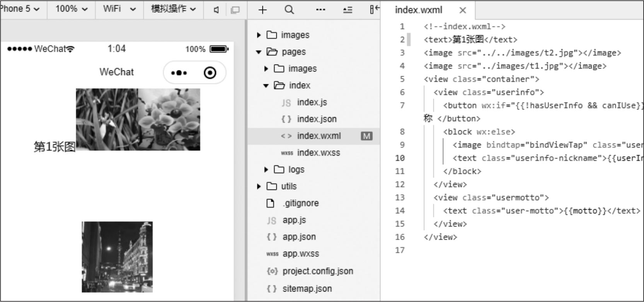Click the plus icon to add file
This screenshot has height=302, width=644.
pos(262,10)
